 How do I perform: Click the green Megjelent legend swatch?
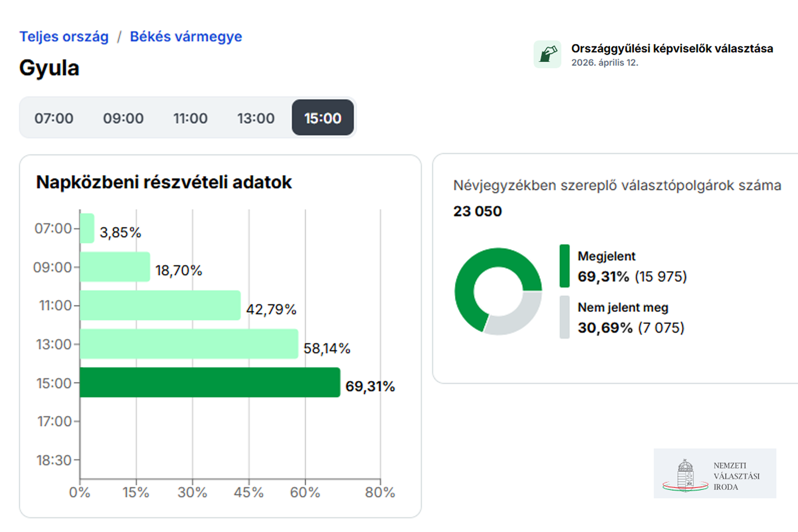[564, 266]
